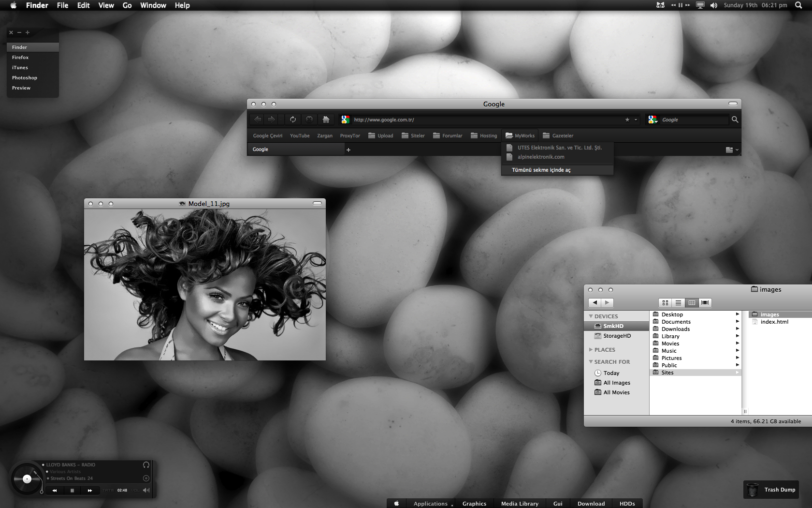Click the Google search field in browser
The height and width of the screenshot is (508, 812).
pyautogui.click(x=694, y=120)
